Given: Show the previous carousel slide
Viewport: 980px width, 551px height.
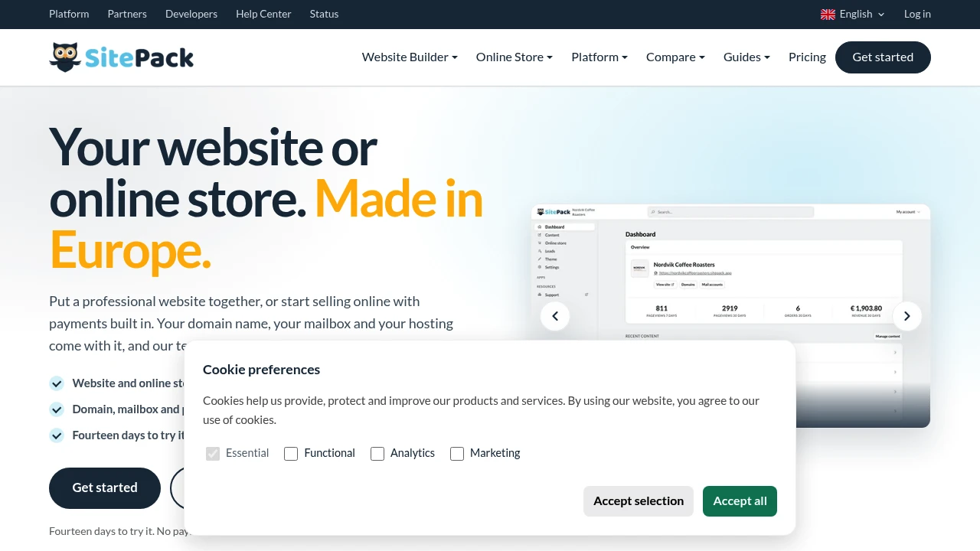Looking at the screenshot, I should click(x=555, y=316).
